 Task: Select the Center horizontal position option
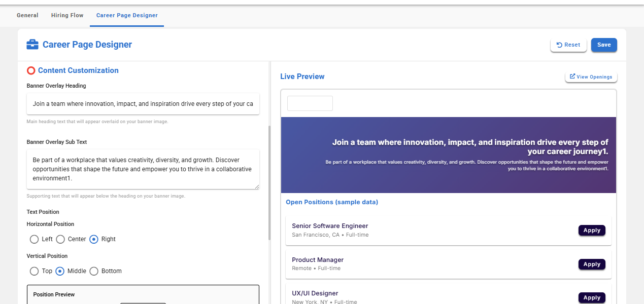tap(60, 239)
